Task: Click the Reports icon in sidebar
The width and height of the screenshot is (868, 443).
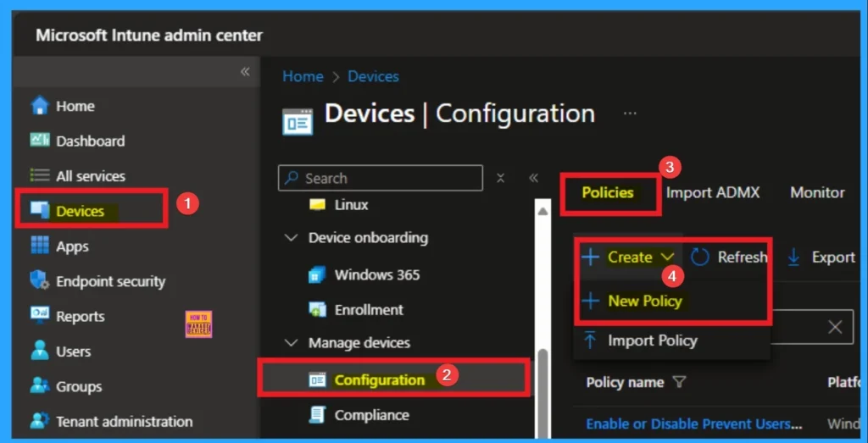Action: click(x=40, y=316)
